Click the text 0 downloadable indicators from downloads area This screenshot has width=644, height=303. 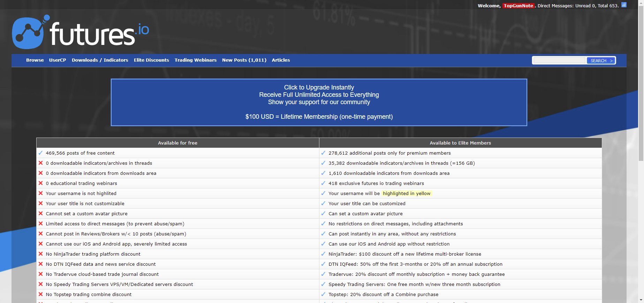click(101, 173)
